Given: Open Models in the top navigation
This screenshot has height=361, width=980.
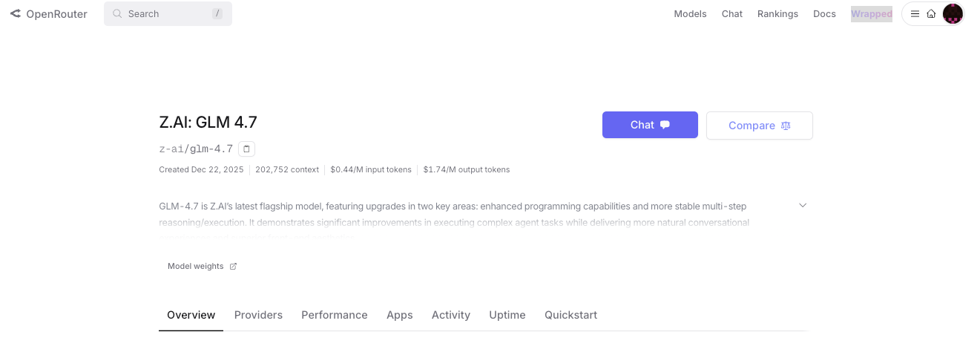Looking at the screenshot, I should (690, 13).
